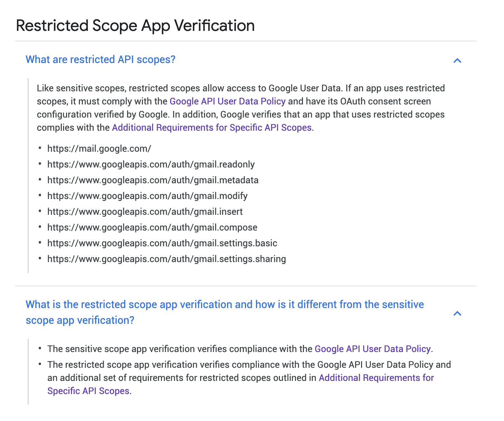This screenshot has height=421, width=504.
Task: Click the gmail.metadata scope URL
Action: [153, 180]
